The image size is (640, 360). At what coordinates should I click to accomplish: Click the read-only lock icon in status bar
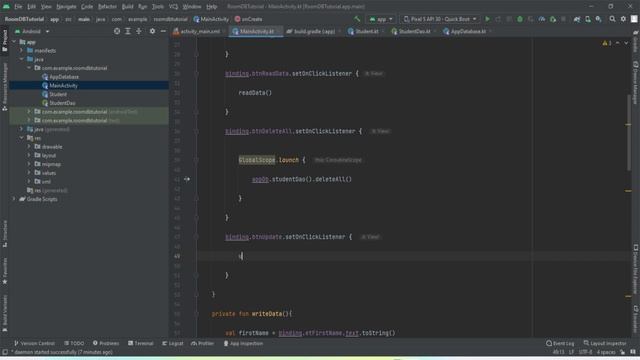[622, 352]
